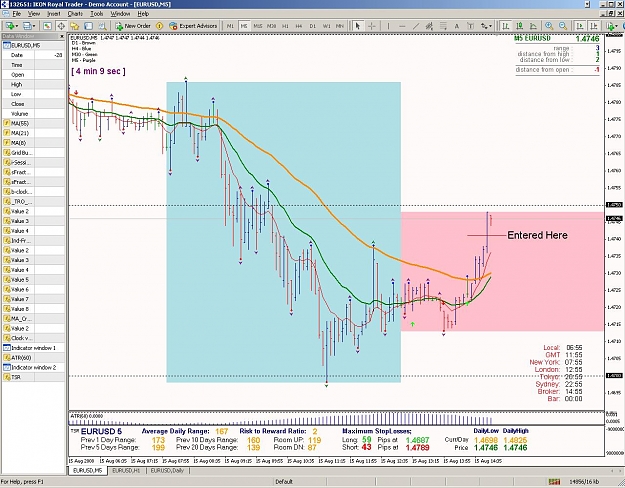Image resolution: width=625 pixels, height=488 pixels.
Task: Open the Insert menu
Action: (x=54, y=14)
